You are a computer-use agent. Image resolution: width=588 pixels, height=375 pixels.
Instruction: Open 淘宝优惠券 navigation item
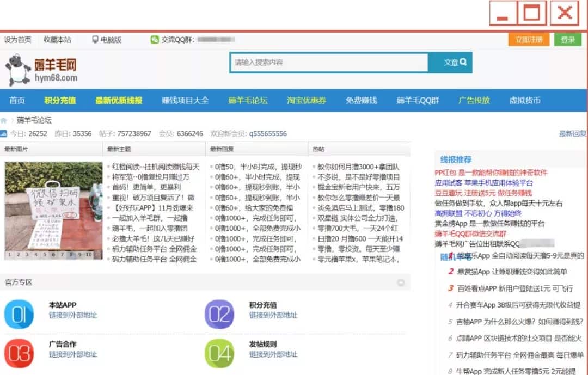307,101
